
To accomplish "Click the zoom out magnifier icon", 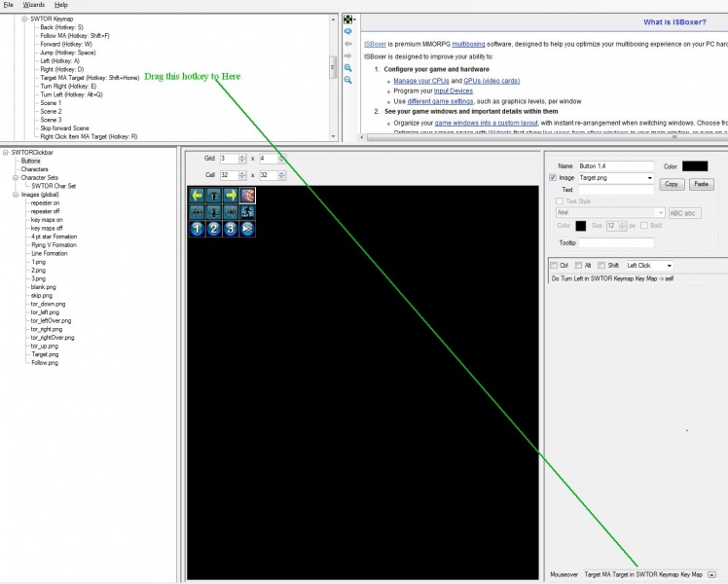I will pos(347,80).
